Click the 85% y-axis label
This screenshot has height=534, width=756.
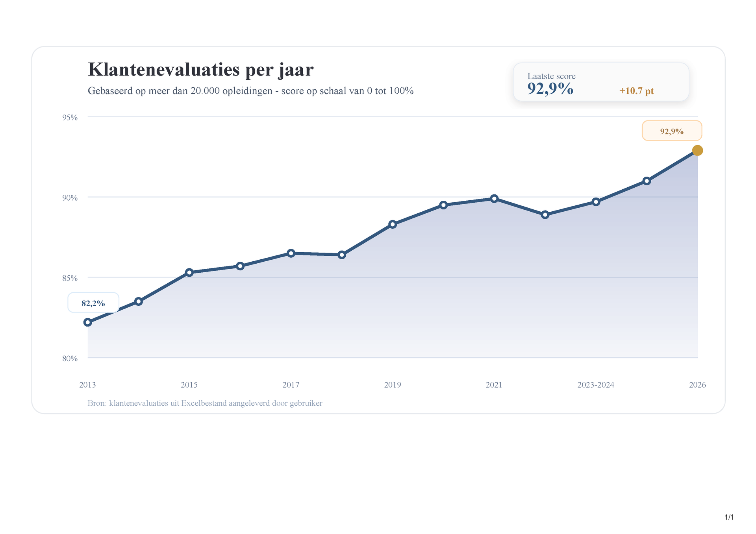pyautogui.click(x=70, y=278)
